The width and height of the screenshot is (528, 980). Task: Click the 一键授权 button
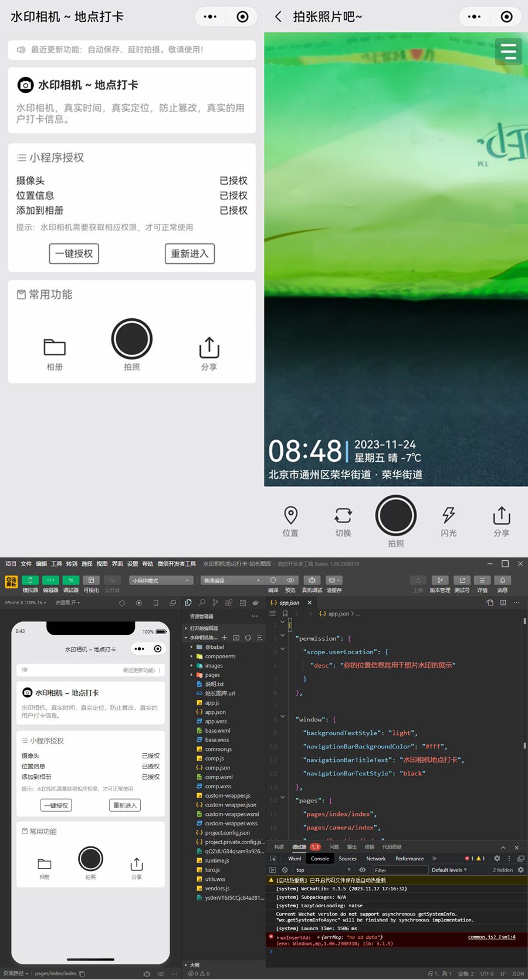pyautogui.click(x=74, y=254)
